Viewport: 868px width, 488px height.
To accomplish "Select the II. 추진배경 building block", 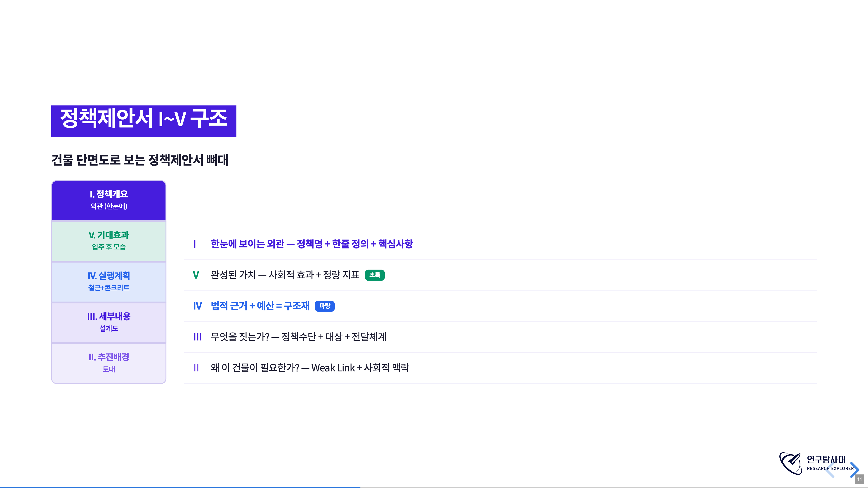I will (108, 363).
